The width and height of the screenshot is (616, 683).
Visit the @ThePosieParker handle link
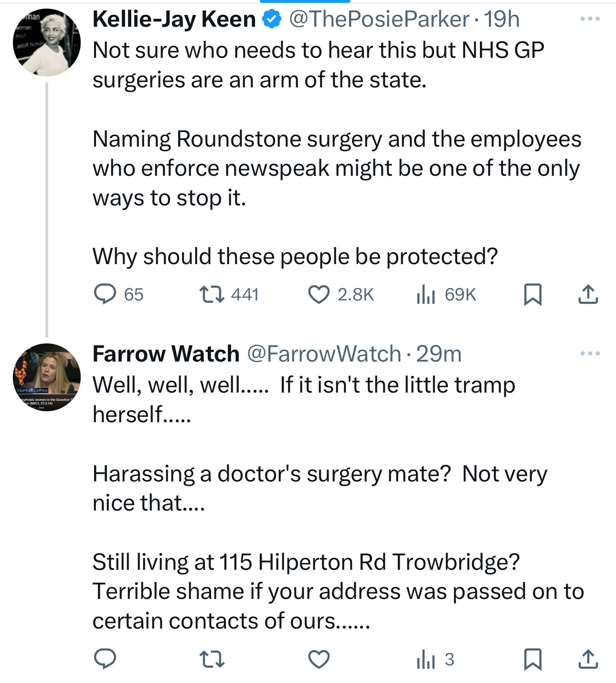coord(379,19)
